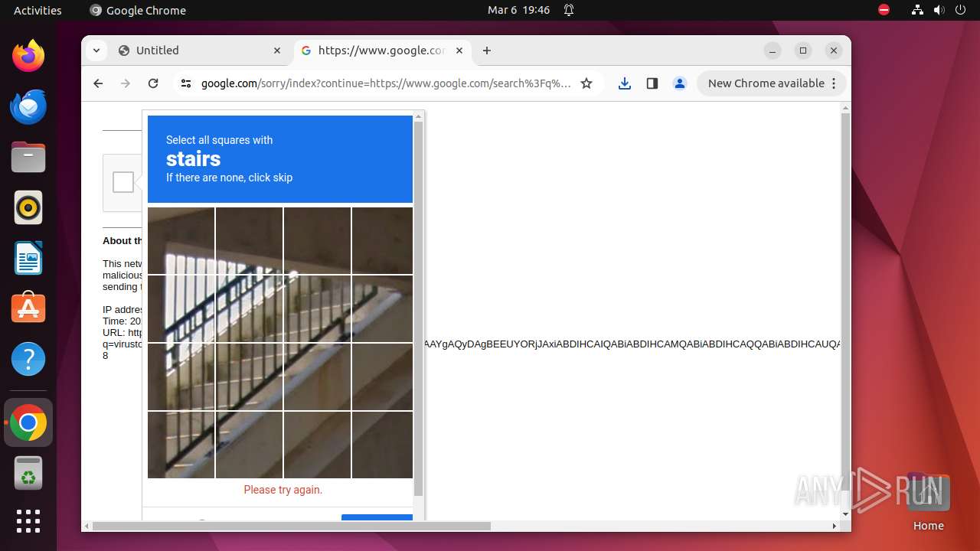The image size is (980, 551).
Task: Close the google.com tab
Action: (459, 51)
